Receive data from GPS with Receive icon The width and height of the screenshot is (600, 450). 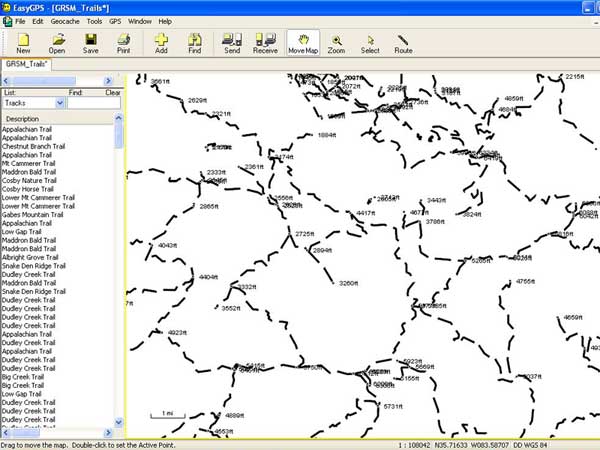click(265, 43)
